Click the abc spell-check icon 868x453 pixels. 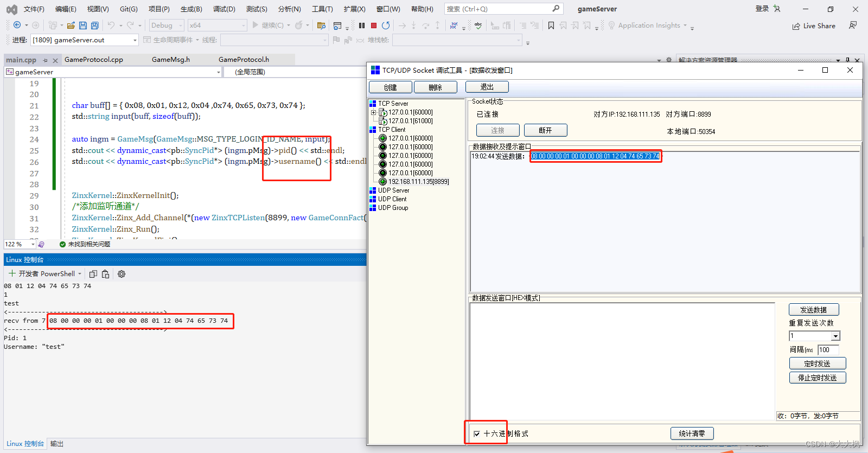(478, 25)
